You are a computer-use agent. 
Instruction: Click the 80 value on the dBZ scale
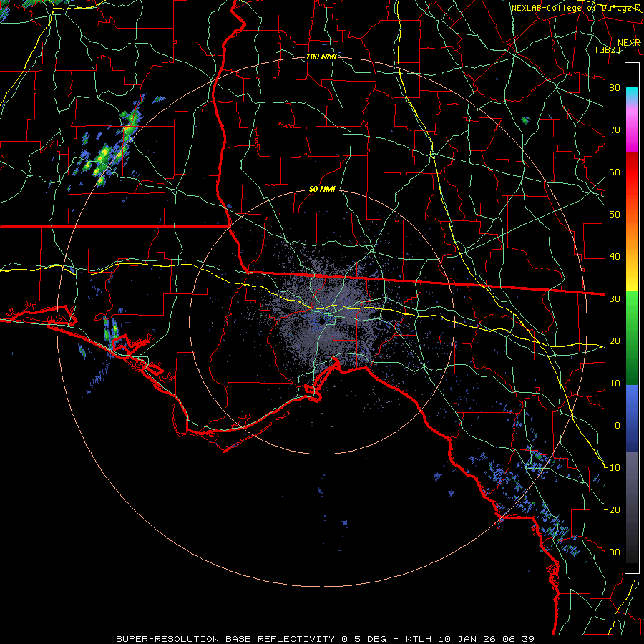pyautogui.click(x=615, y=87)
